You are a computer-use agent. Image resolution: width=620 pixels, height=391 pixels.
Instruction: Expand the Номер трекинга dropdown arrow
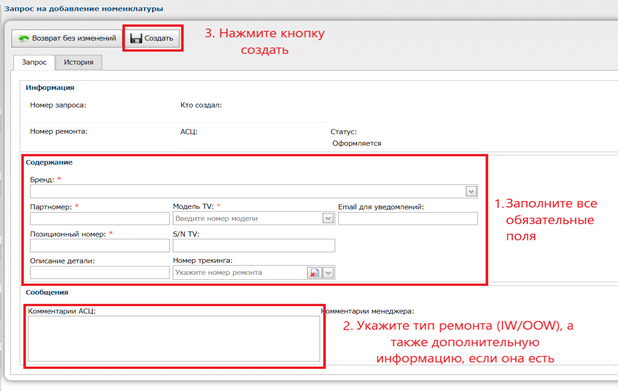point(329,273)
